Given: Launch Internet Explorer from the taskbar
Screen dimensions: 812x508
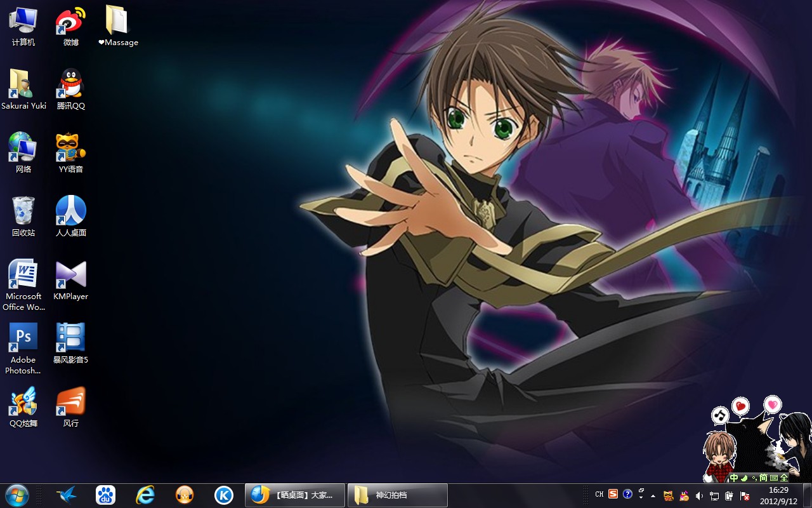Looking at the screenshot, I should pyautogui.click(x=145, y=495).
